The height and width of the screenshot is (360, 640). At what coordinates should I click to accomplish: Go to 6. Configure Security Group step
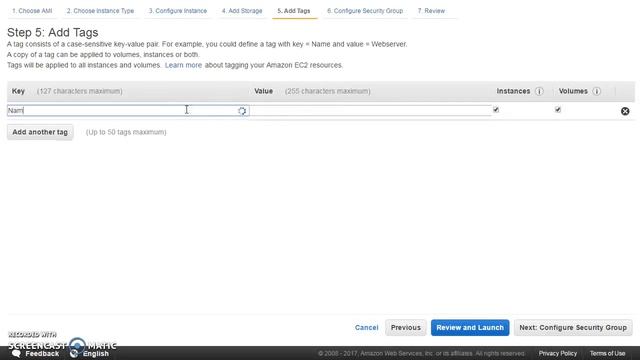(x=365, y=11)
